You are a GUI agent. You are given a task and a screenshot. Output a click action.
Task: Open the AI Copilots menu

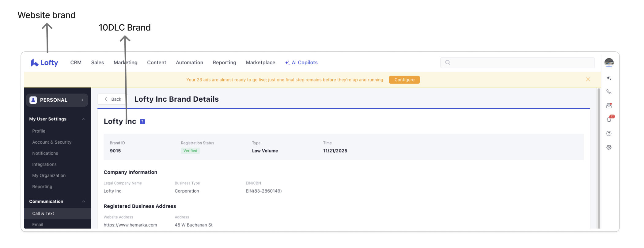pyautogui.click(x=301, y=63)
